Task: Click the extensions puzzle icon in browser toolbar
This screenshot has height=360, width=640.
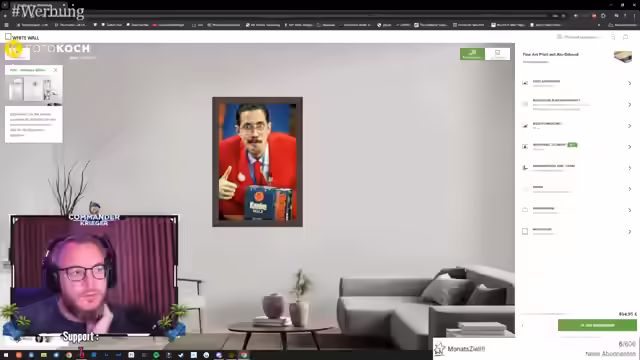Action: click(603, 16)
